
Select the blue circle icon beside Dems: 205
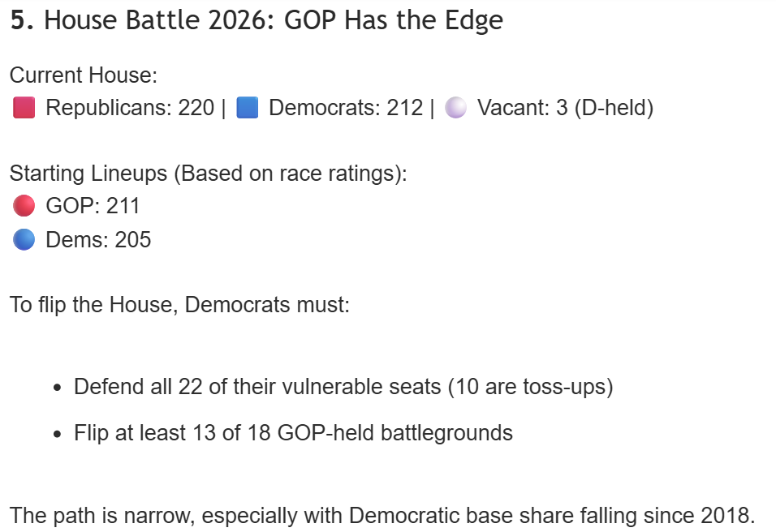(x=24, y=240)
